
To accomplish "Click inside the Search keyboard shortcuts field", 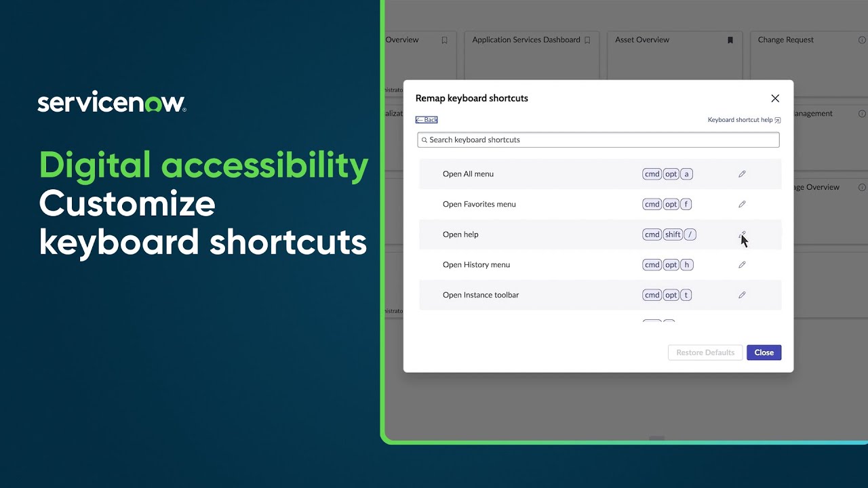I will [x=598, y=140].
